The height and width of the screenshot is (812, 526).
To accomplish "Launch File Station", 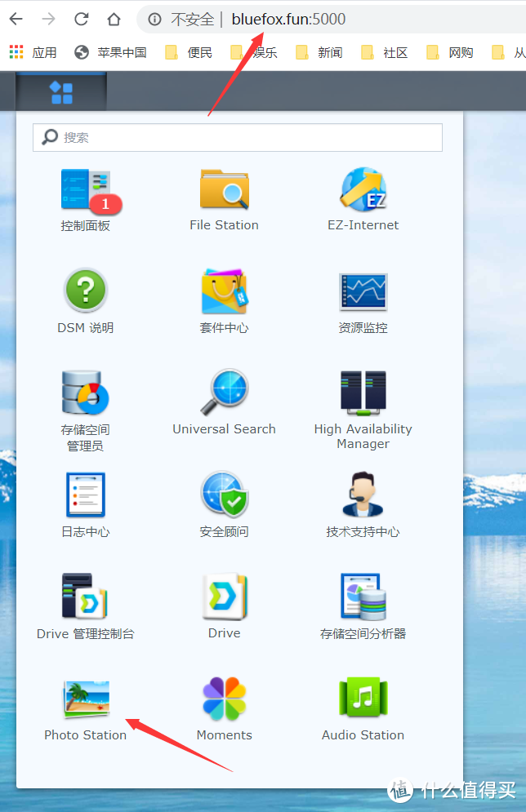I will [224, 201].
